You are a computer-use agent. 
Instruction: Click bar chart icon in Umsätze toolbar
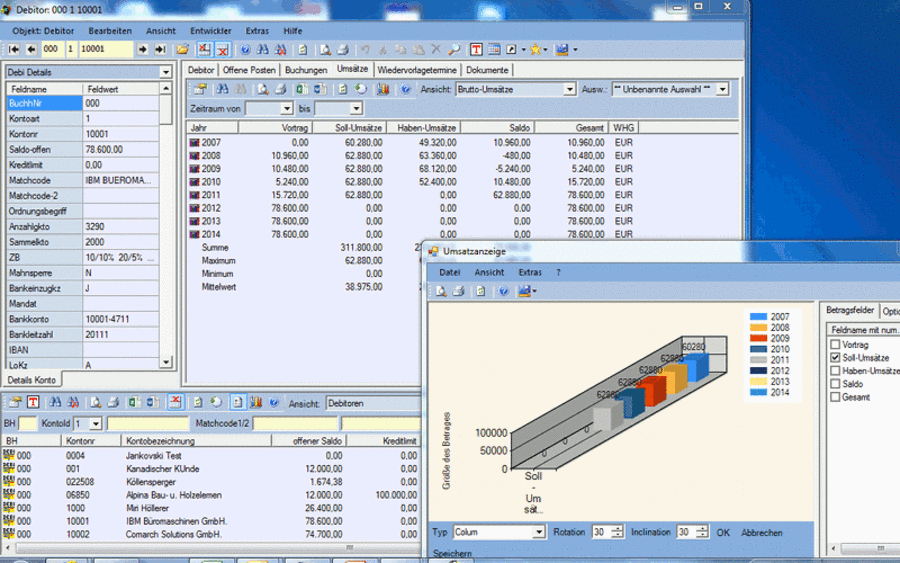383,90
